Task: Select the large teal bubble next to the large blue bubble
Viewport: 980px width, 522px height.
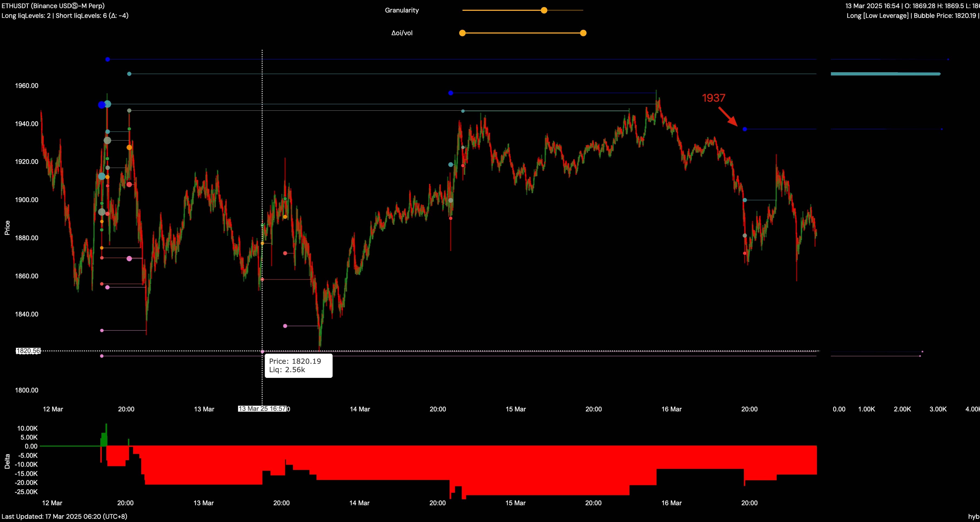Action: point(108,104)
